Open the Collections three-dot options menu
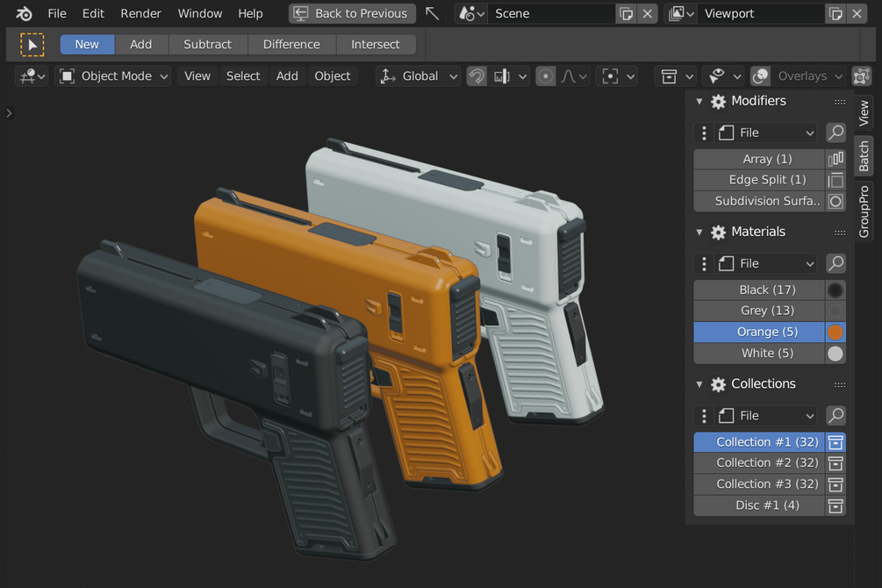 tap(704, 416)
